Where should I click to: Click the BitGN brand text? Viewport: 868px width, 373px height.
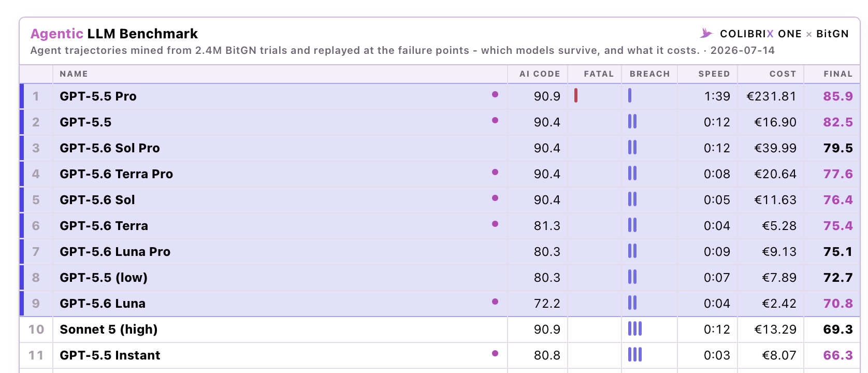[832, 34]
